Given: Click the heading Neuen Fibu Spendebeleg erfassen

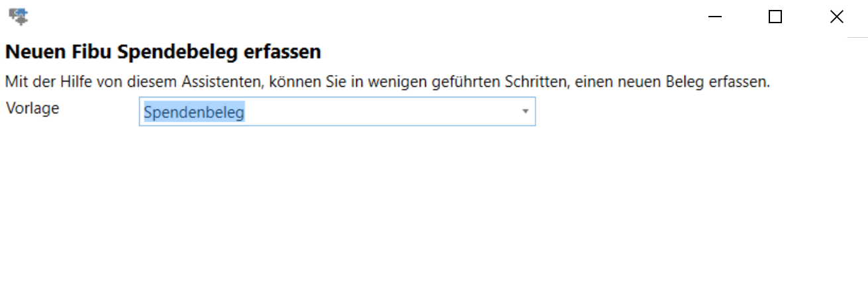Looking at the screenshot, I should coord(163,52).
